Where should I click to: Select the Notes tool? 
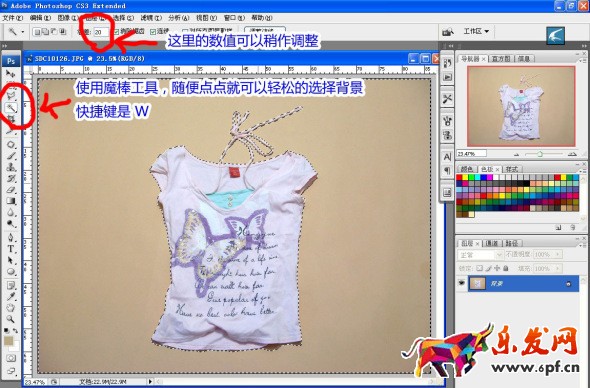(11, 285)
